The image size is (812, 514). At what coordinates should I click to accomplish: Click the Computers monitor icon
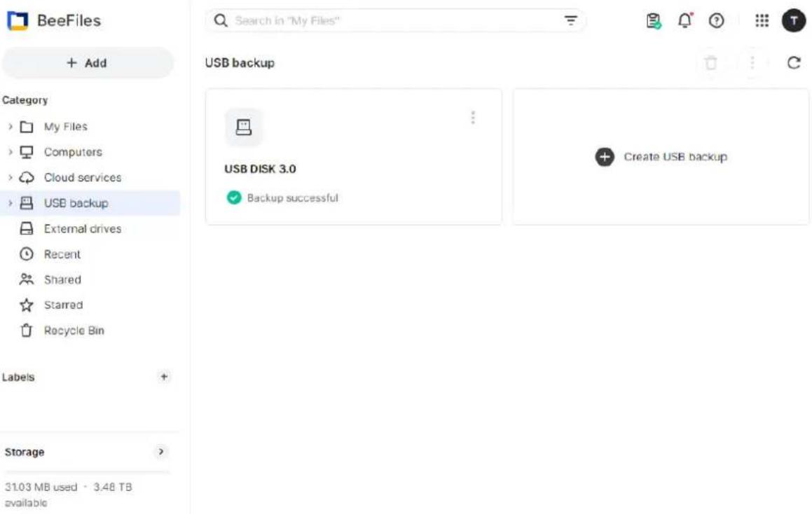[x=27, y=152]
